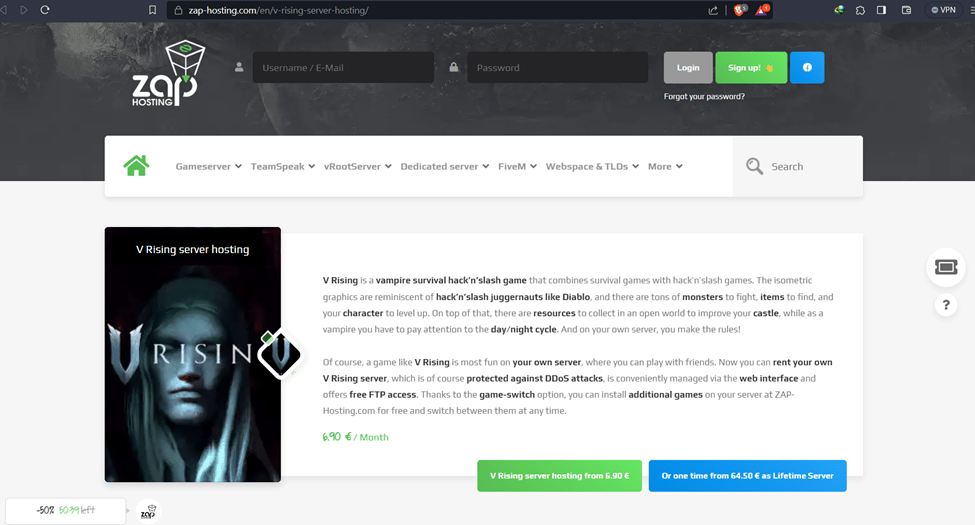Open the TeamSpeak menu item

282,167
